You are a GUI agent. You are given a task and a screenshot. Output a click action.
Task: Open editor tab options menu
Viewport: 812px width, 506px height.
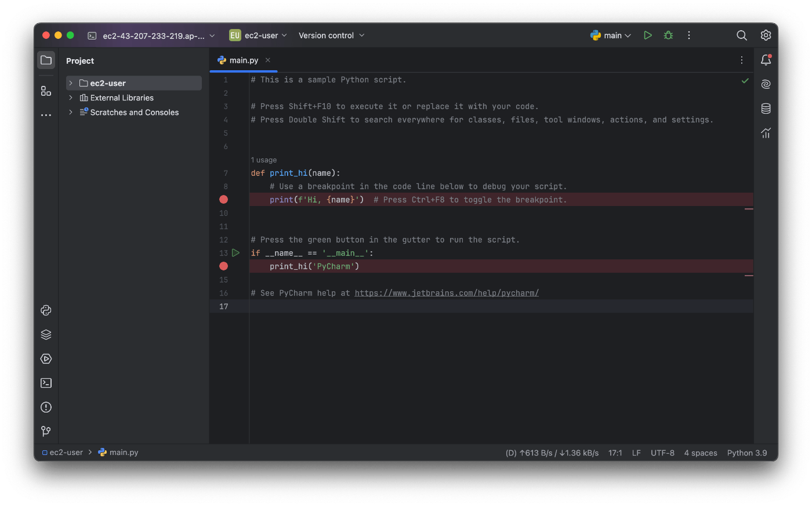point(741,60)
